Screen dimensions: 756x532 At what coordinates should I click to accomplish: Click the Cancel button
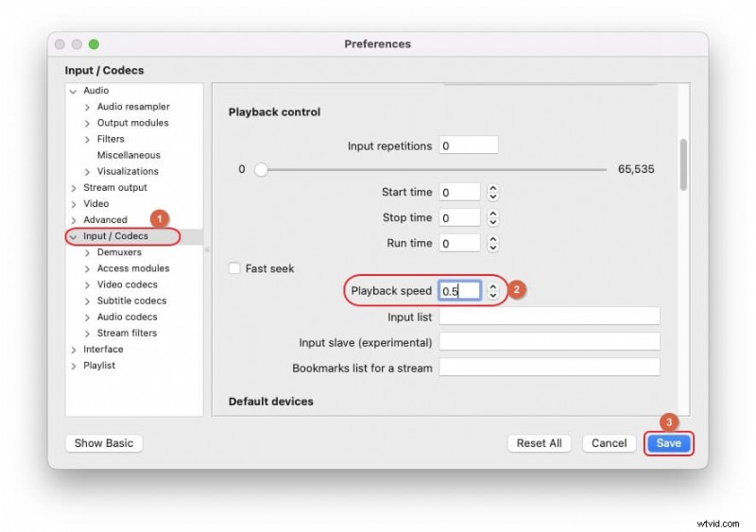(609, 443)
